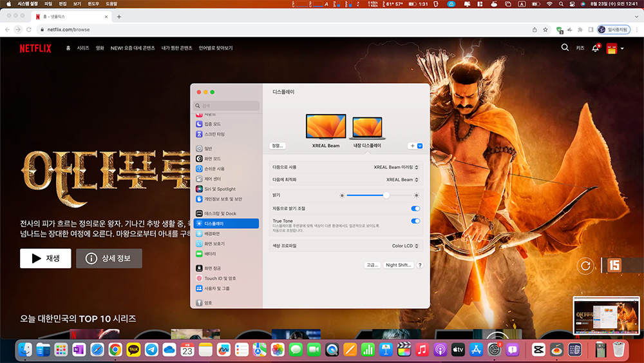Launch CapCut from the Dock
This screenshot has width=644, height=363.
(x=538, y=350)
